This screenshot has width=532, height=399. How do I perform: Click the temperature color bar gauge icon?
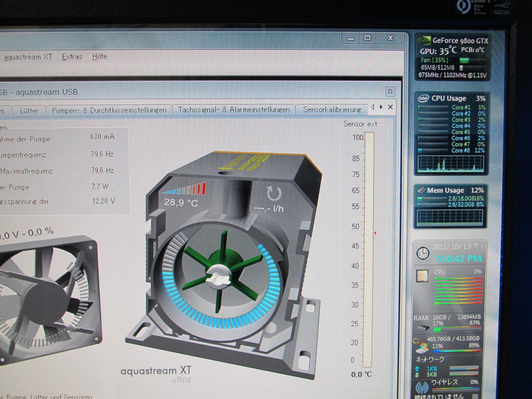[185, 190]
